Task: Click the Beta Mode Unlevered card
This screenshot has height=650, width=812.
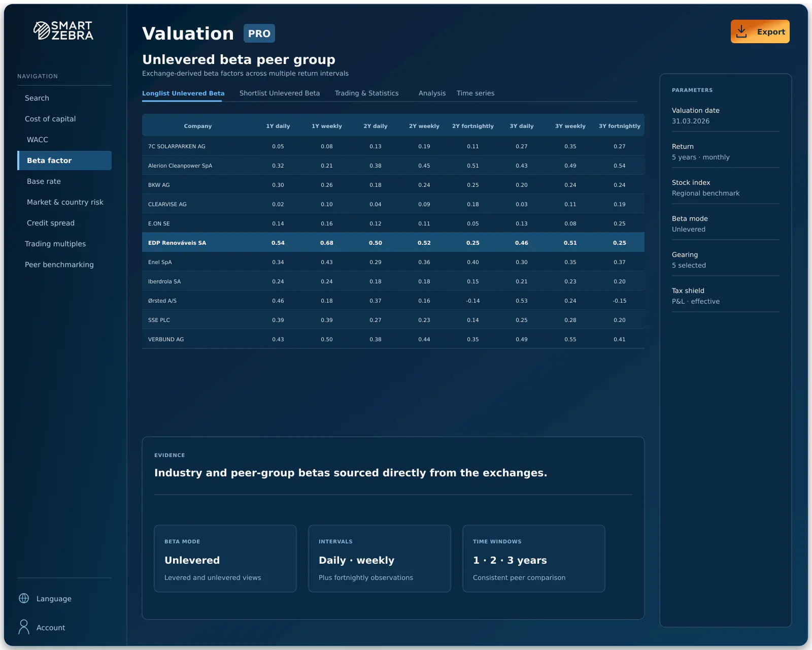Action: click(x=225, y=559)
